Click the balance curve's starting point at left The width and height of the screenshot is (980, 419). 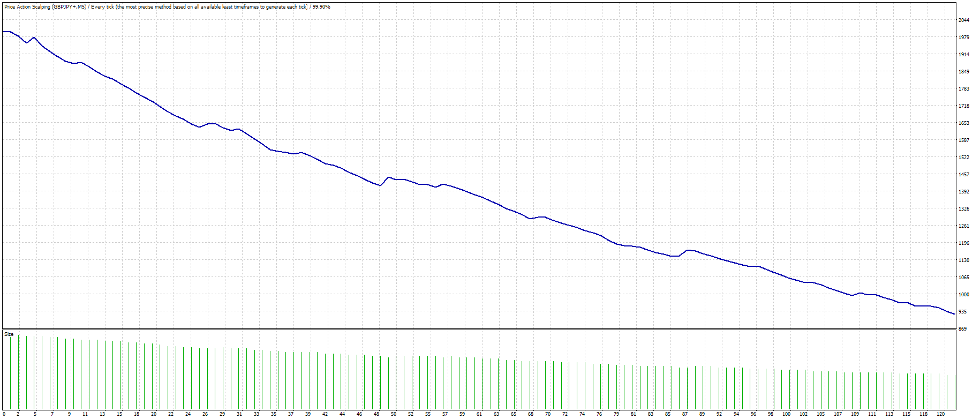point(3,32)
